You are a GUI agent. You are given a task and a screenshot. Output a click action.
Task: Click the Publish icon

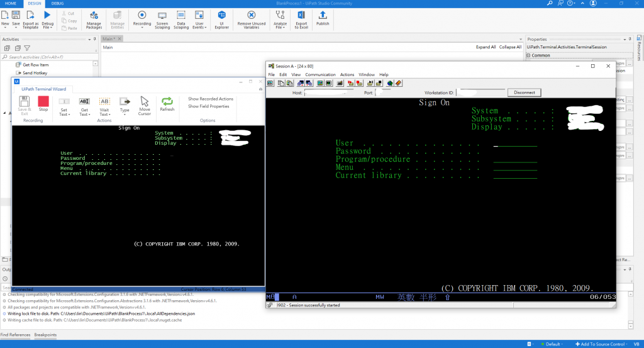click(x=323, y=15)
